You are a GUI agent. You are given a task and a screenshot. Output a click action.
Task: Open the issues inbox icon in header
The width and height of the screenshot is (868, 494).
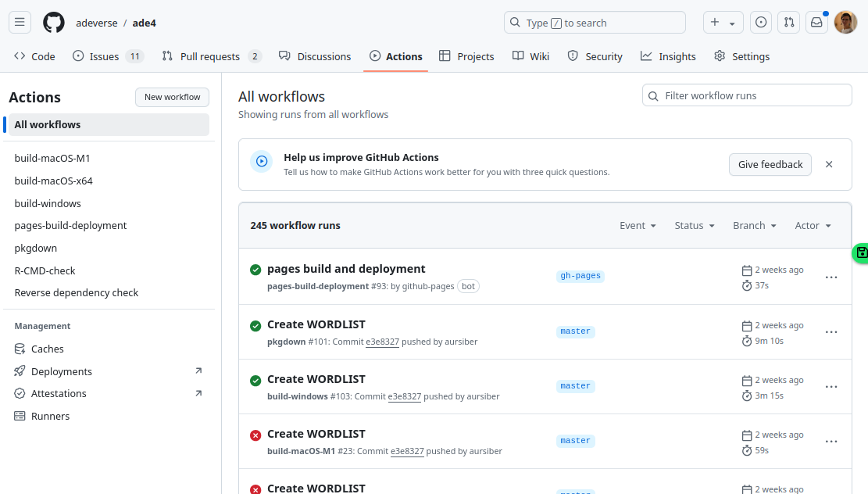pos(761,23)
